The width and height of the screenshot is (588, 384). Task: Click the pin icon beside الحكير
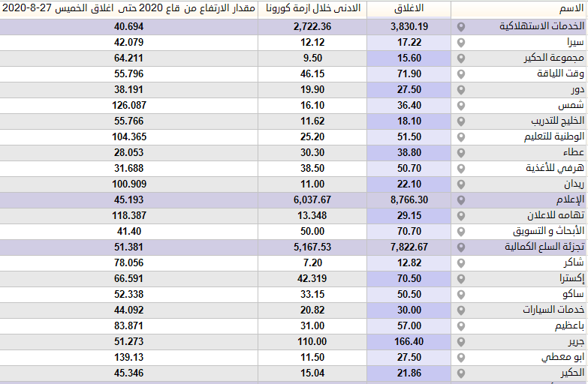click(x=461, y=373)
